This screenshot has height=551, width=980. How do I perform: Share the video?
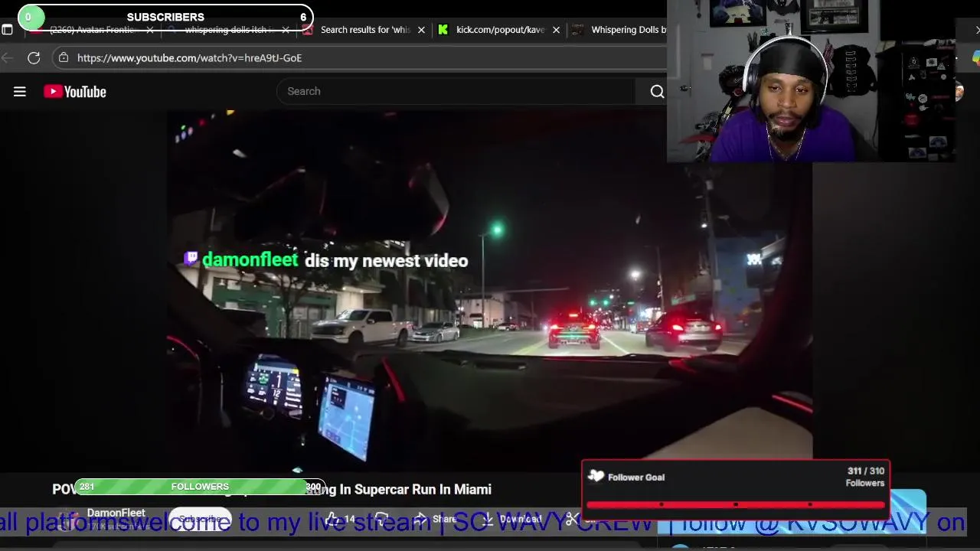point(435,519)
